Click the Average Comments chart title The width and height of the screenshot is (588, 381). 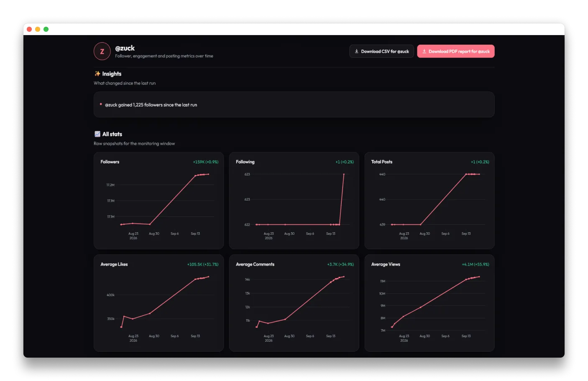click(x=255, y=264)
